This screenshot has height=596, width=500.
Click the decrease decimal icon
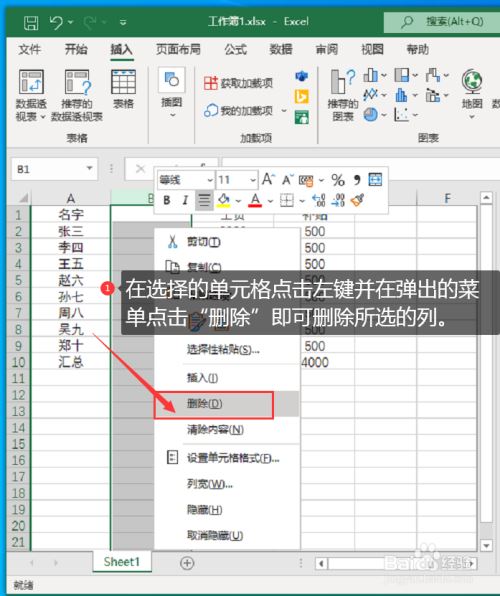pos(338,200)
